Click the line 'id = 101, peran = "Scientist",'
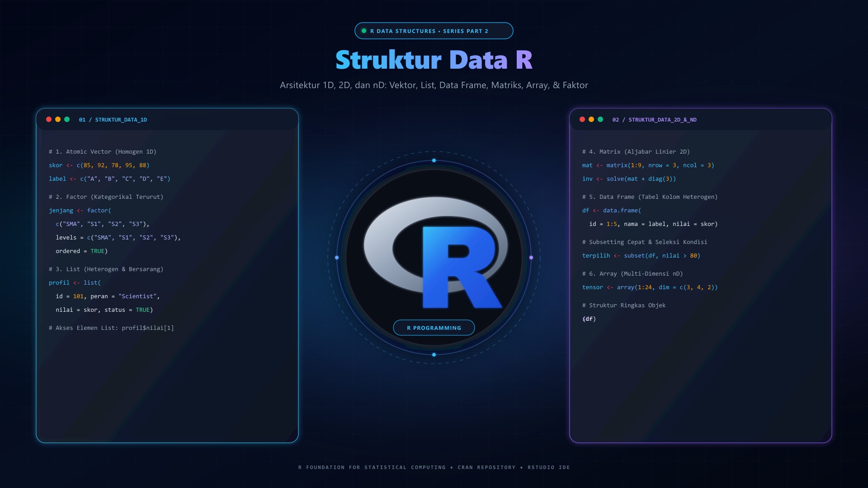Image resolution: width=868 pixels, height=488 pixels. point(108,296)
